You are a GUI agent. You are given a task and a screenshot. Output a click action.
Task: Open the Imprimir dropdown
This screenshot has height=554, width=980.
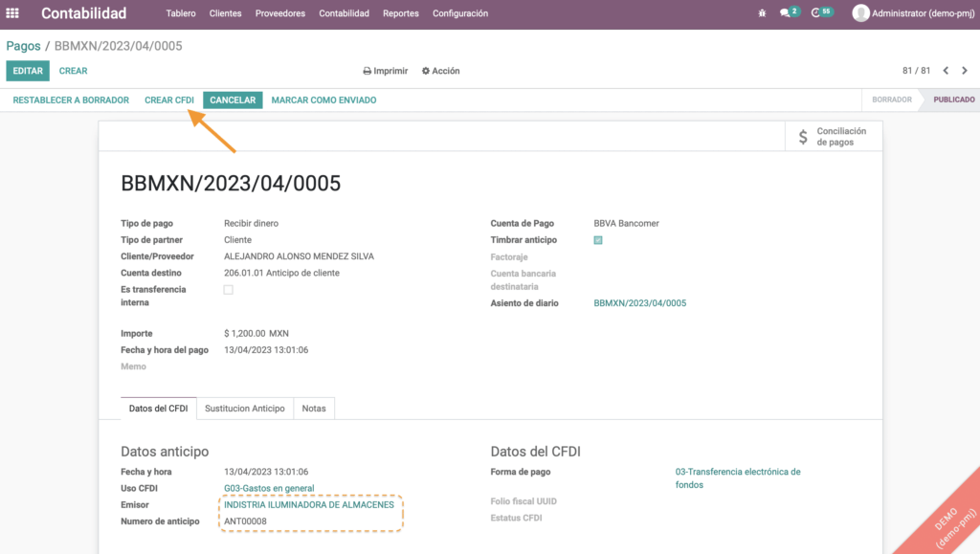[x=385, y=71]
